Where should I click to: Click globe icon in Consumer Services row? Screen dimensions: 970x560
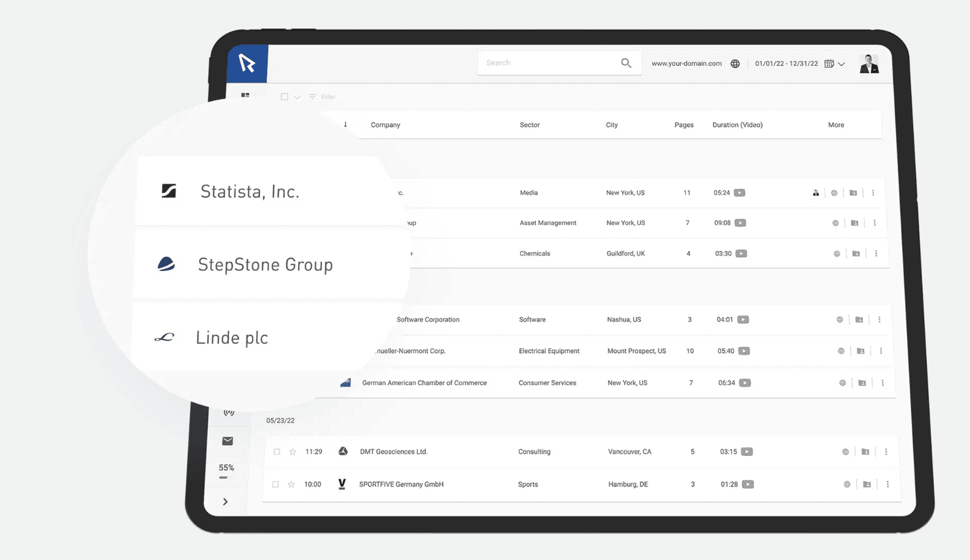click(843, 383)
